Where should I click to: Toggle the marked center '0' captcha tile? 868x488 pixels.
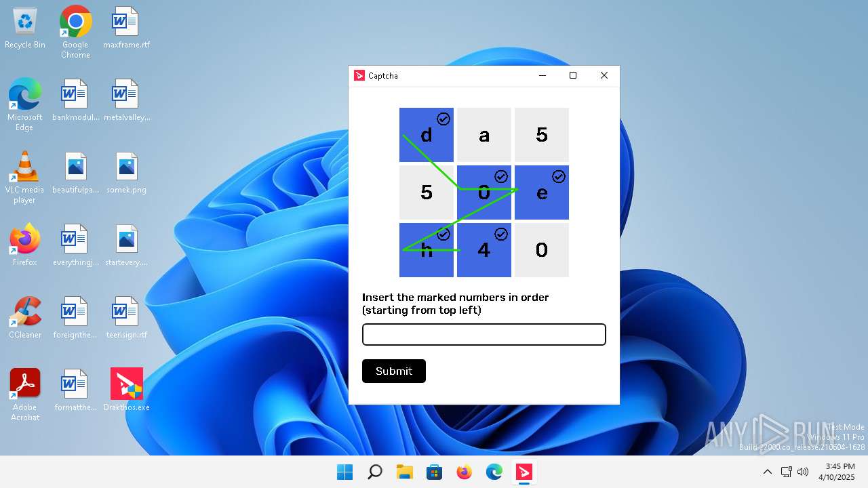pos(484,192)
